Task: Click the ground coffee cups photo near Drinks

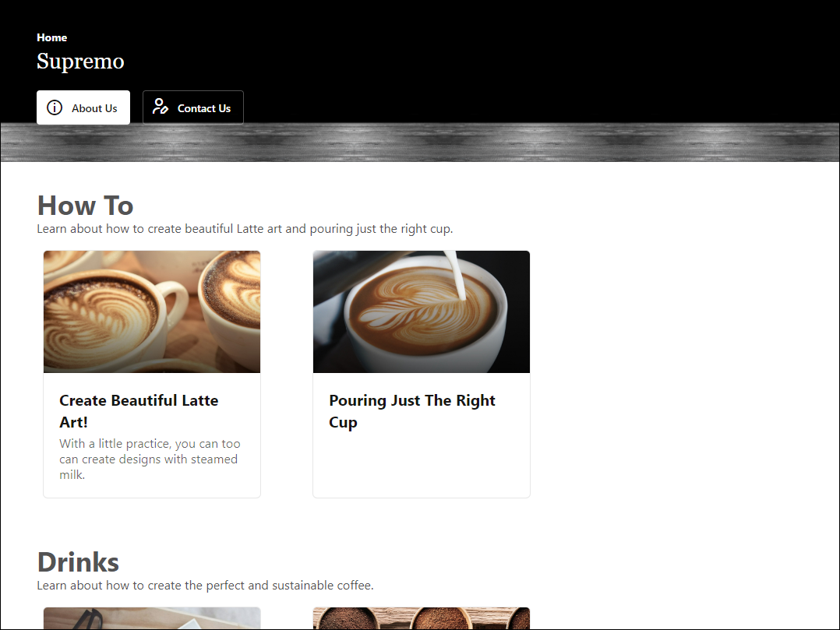Action: pyautogui.click(x=421, y=618)
